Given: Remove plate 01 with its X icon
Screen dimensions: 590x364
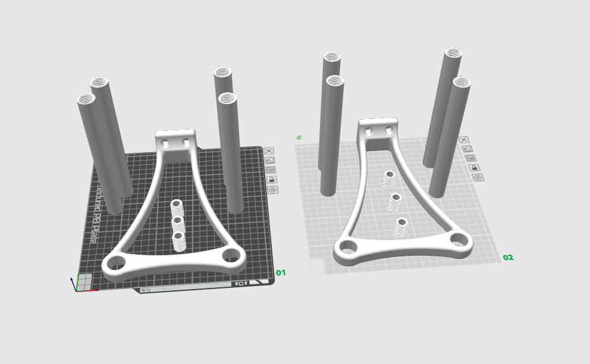Looking at the screenshot, I should point(269,151).
